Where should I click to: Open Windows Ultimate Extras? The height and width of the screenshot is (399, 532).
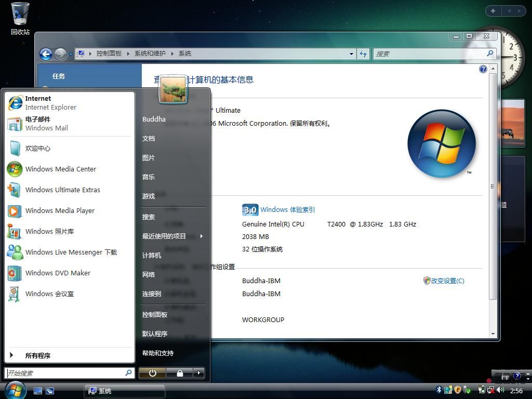tap(62, 190)
